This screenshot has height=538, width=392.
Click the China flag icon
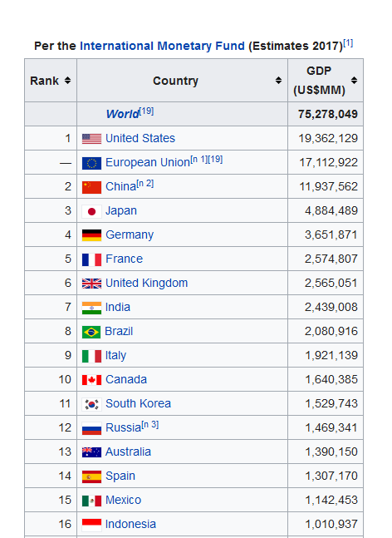(x=91, y=187)
